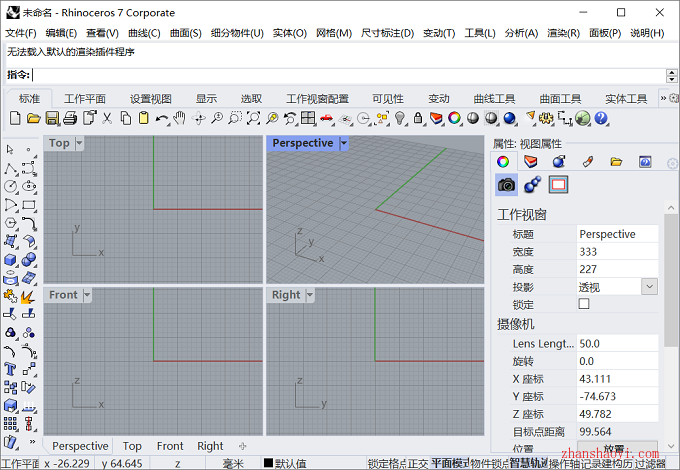Viewport: 680px width, 470px height.
Task: Open Layers icon in properties panel
Action: coord(530,162)
